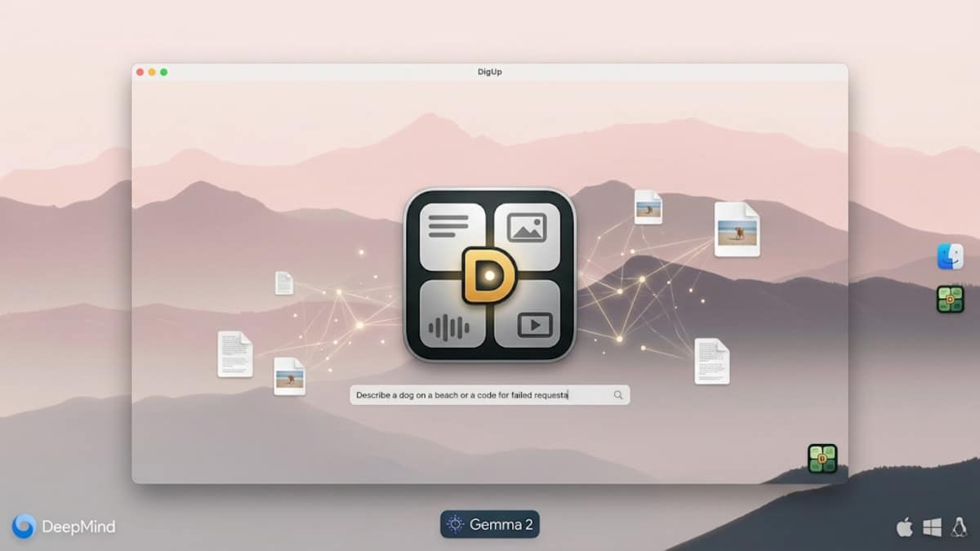Click the DeepMind logo
The image size is (980, 551).
click(64, 527)
